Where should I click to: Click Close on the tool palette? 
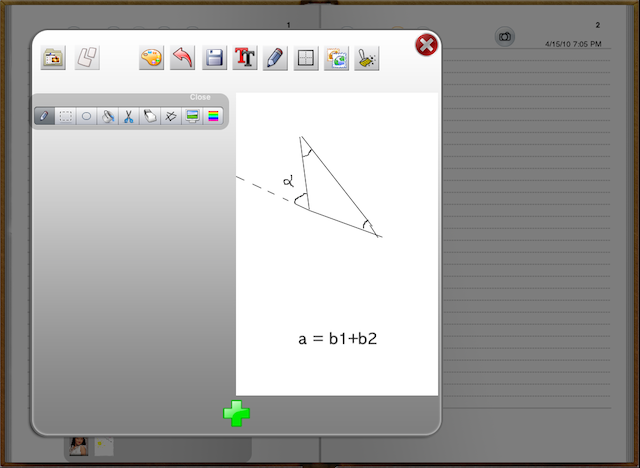200,97
